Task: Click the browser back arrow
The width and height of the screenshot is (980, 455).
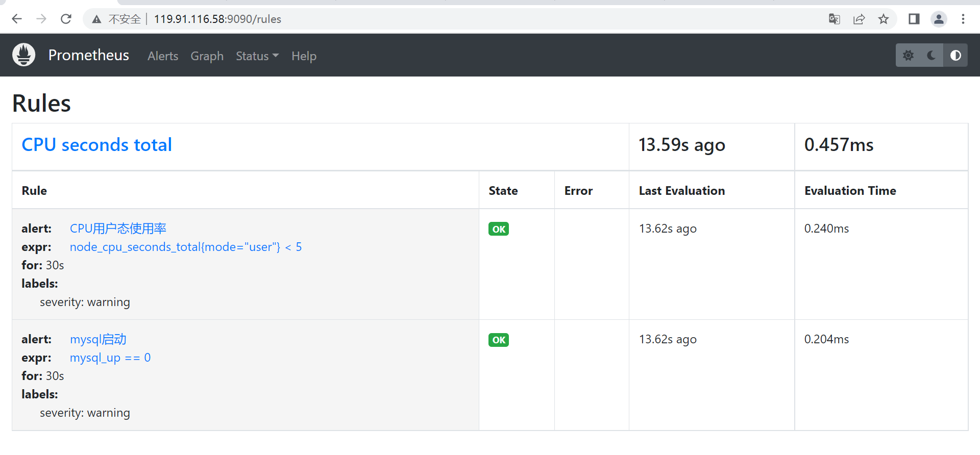Action: (x=17, y=19)
